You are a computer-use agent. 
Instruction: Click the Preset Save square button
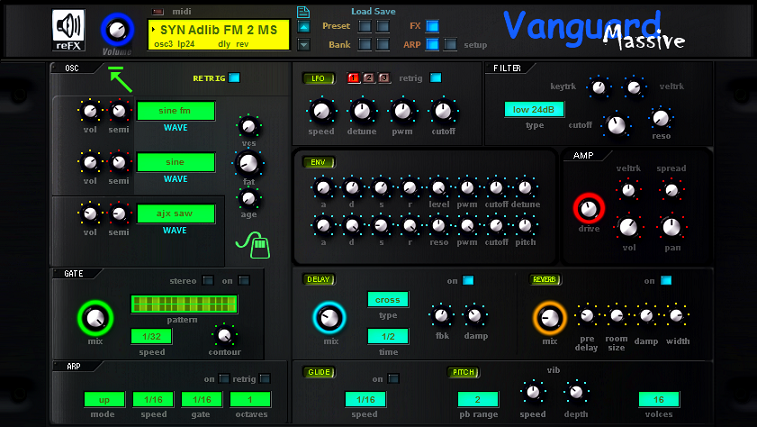coord(383,26)
